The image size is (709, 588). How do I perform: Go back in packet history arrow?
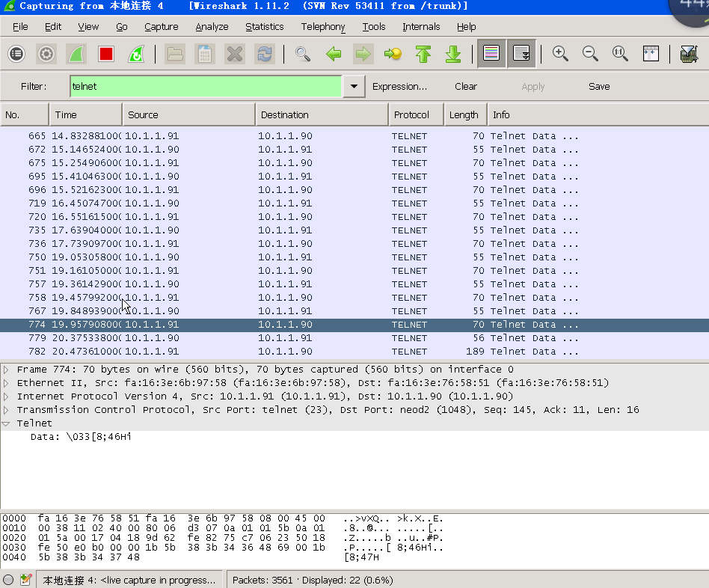point(334,54)
